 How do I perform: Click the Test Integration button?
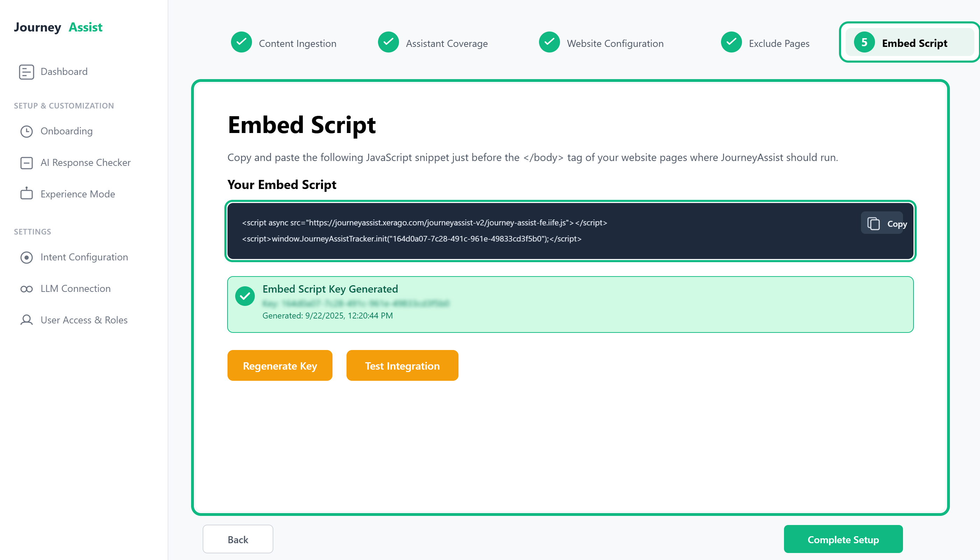click(x=402, y=365)
